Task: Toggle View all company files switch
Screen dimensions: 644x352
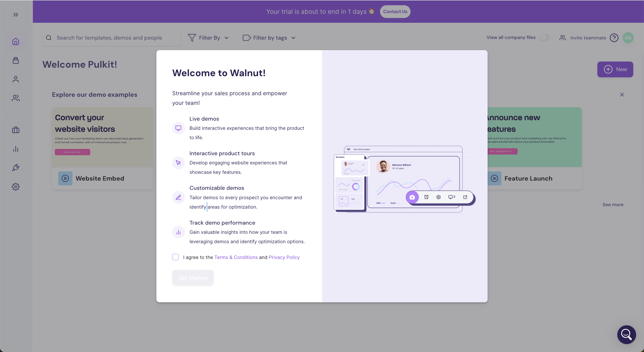Action: [x=545, y=37]
